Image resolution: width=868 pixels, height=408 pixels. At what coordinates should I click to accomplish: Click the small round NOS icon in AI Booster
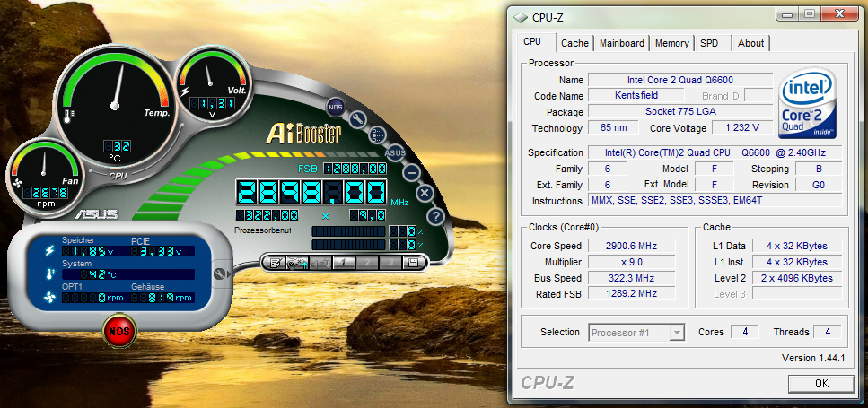(x=335, y=107)
